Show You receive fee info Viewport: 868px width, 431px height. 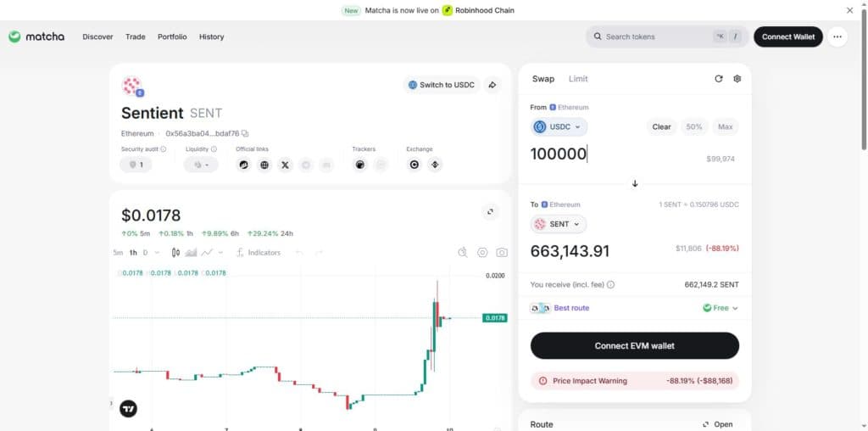coord(610,285)
